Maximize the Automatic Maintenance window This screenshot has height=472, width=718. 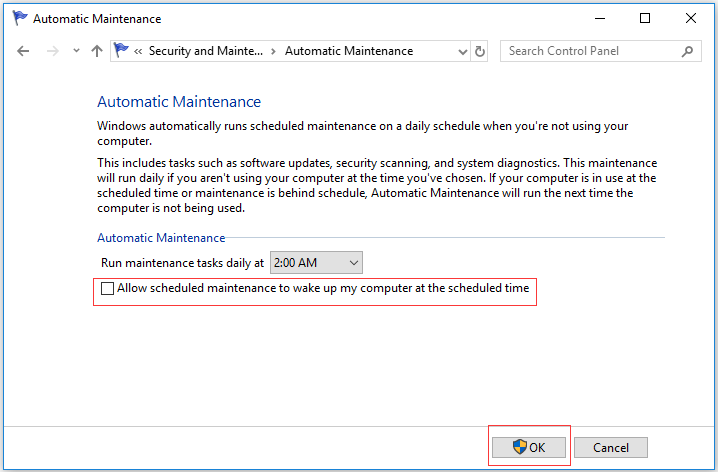(645, 18)
